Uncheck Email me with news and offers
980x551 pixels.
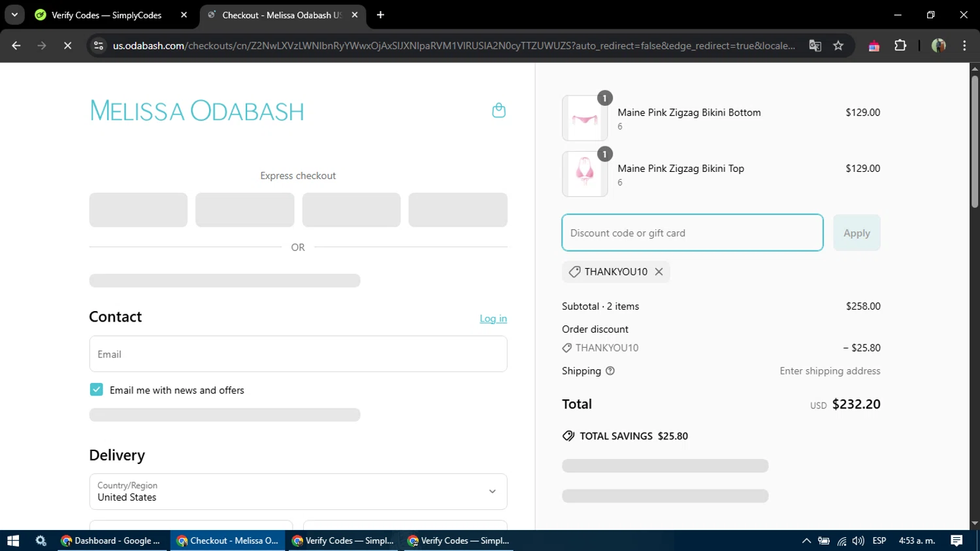click(97, 390)
